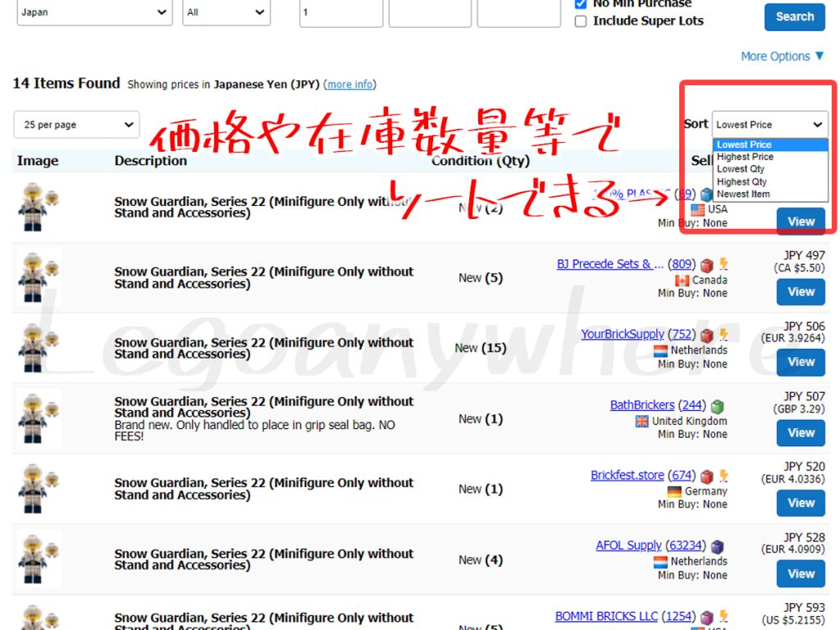Click View for the JPY 528 listing

[x=801, y=573]
